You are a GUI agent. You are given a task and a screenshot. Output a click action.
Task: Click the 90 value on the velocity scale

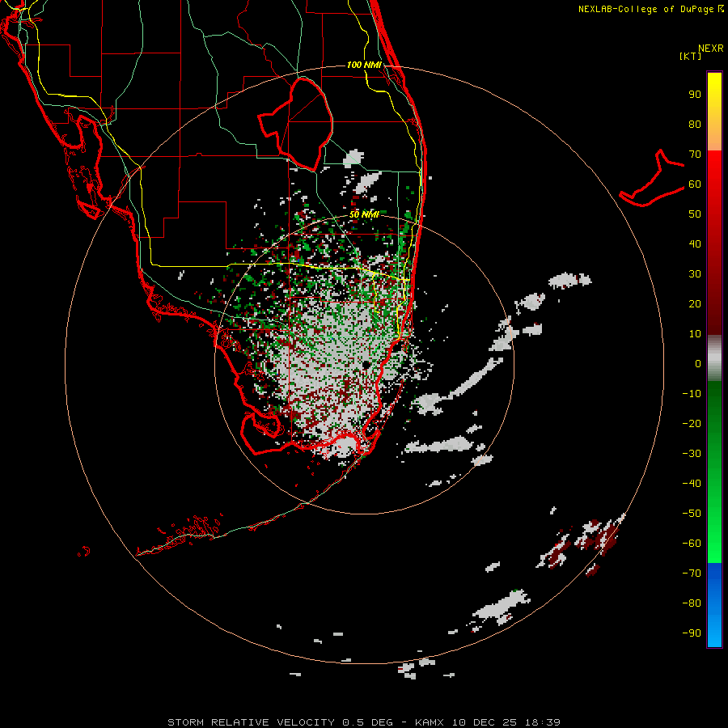click(695, 95)
